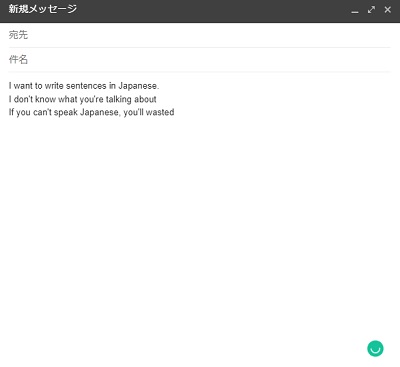The height and width of the screenshot is (367, 400).
Task: Open the green Grammarly smiley icon
Action: (375, 349)
